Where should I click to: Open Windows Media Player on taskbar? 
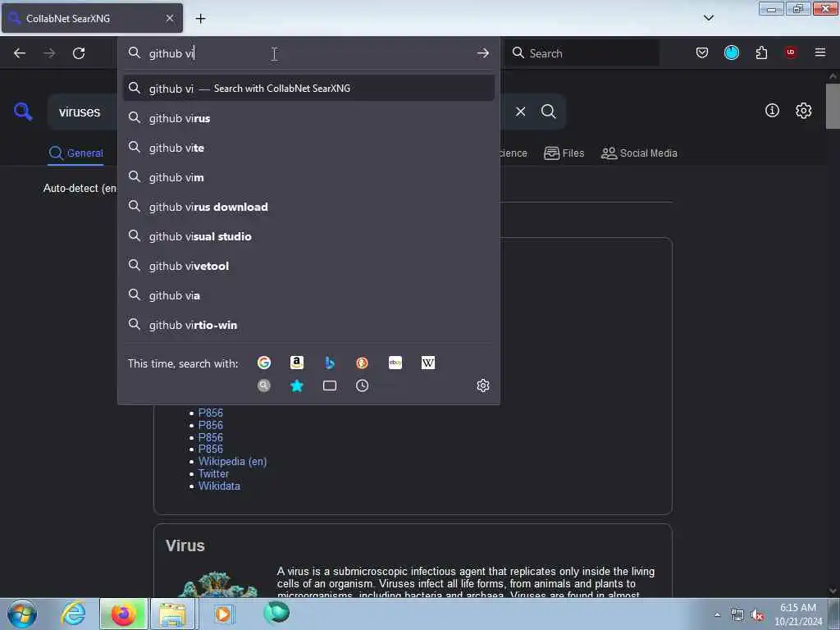(x=223, y=614)
